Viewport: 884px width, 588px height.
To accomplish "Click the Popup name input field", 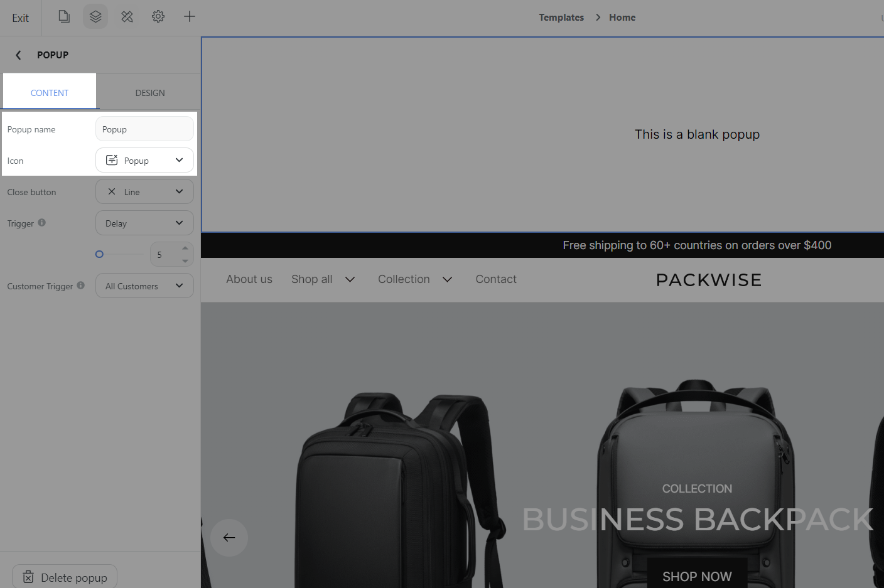I will pyautogui.click(x=144, y=129).
